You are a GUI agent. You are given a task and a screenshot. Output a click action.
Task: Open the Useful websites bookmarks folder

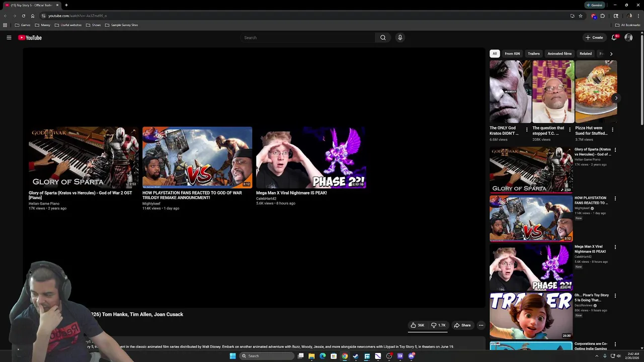point(68,25)
